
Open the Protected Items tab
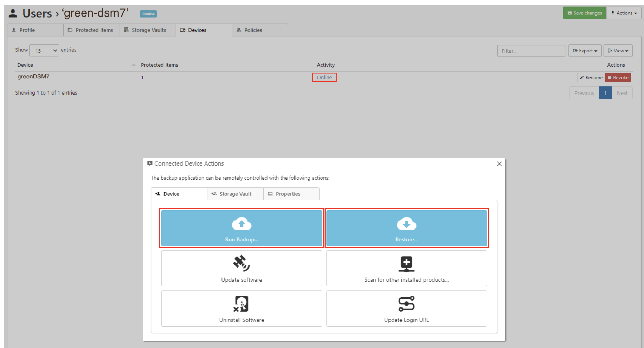click(91, 30)
